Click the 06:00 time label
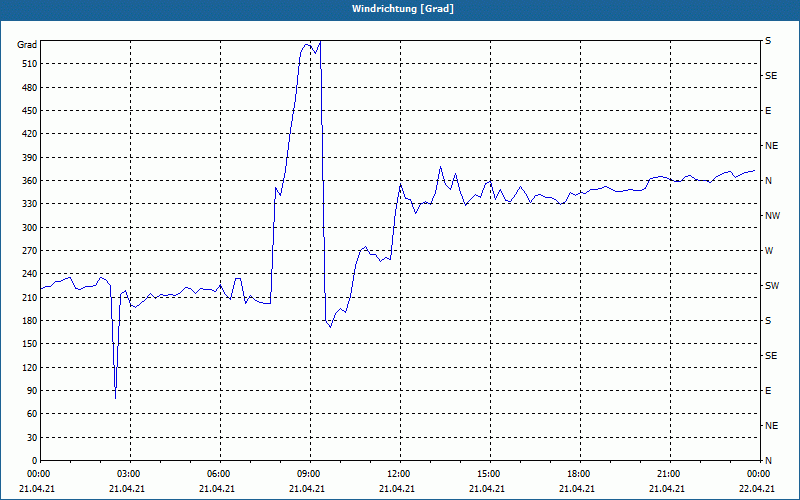 (217, 474)
